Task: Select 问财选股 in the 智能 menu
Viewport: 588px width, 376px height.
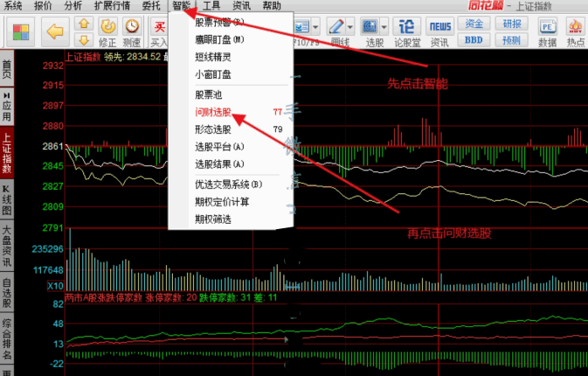Action: (x=213, y=112)
